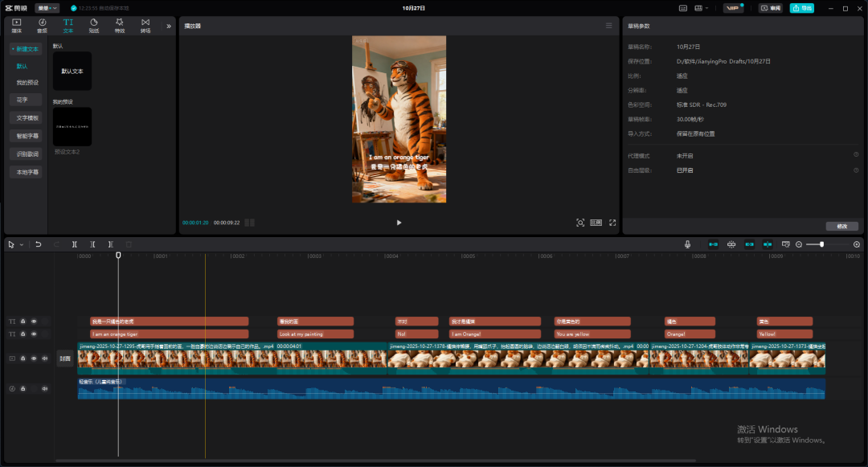Click the split clip tool in timeline toolbar

(x=74, y=244)
